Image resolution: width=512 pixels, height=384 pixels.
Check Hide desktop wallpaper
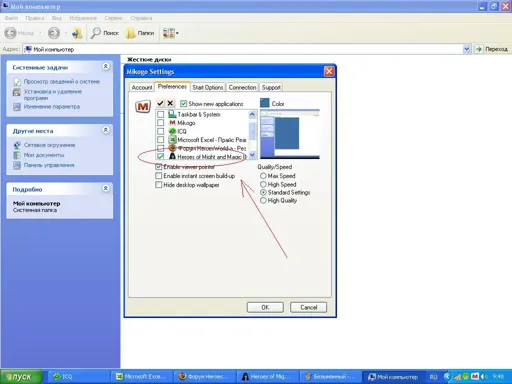click(159, 185)
